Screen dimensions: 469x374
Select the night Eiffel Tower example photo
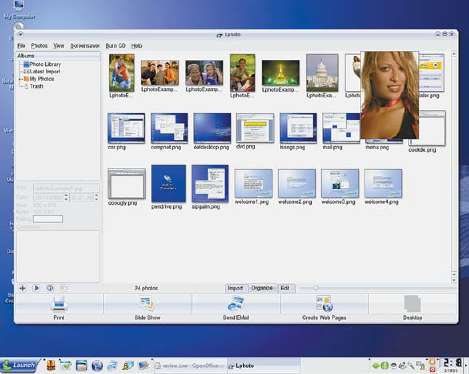281,73
